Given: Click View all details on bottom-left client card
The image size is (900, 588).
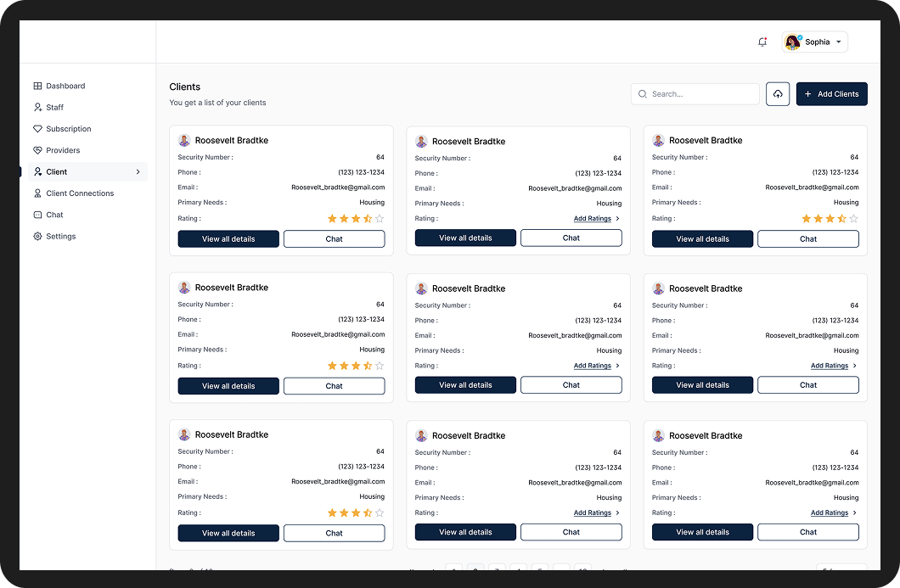Looking at the screenshot, I should click(228, 534).
